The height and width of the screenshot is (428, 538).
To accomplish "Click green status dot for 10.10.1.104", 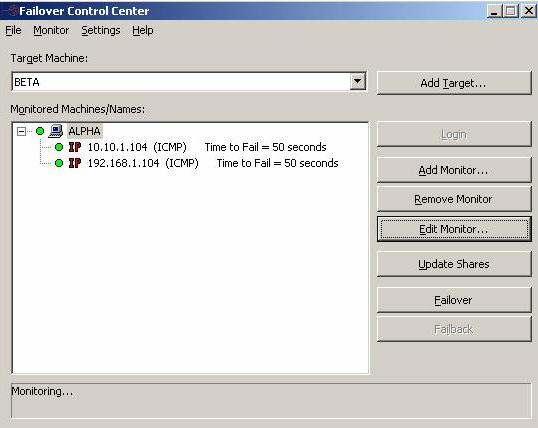I will (x=59, y=147).
